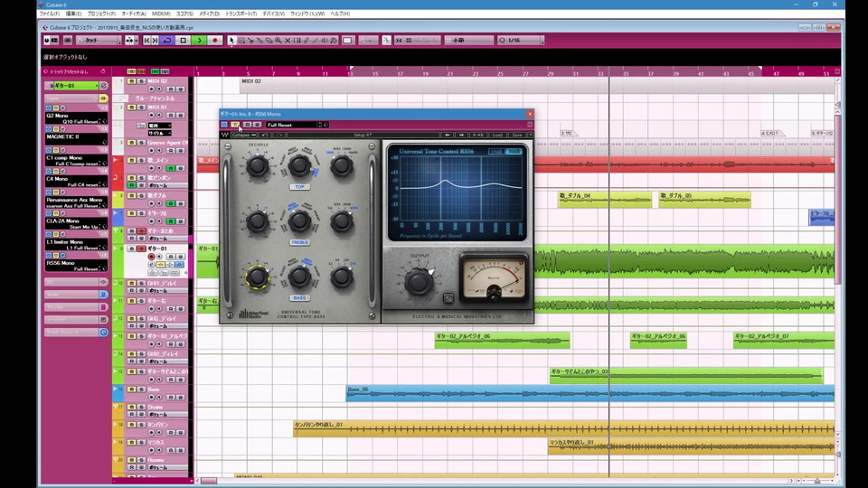Open edit icon of CLA-2A Mono insert

coord(62,213)
